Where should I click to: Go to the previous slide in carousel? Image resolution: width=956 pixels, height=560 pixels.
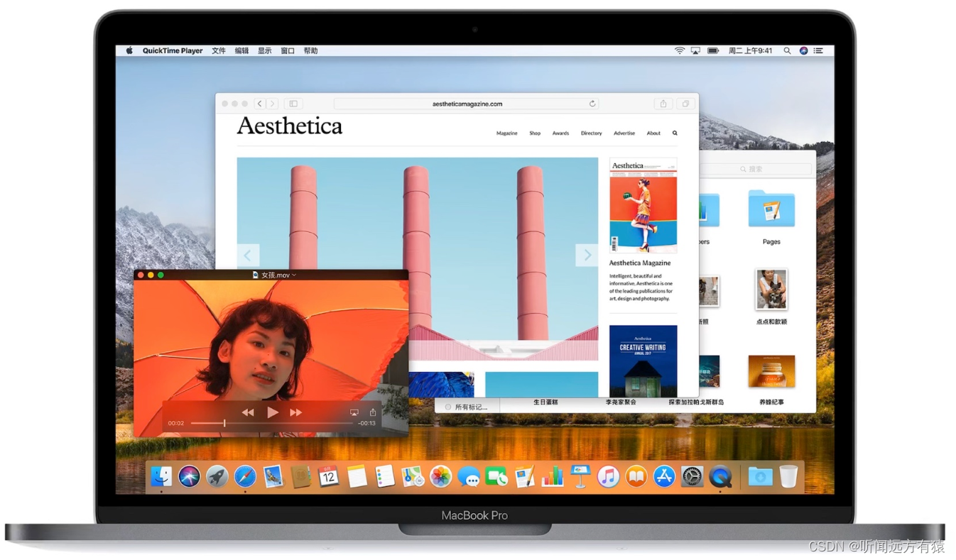pyautogui.click(x=248, y=256)
